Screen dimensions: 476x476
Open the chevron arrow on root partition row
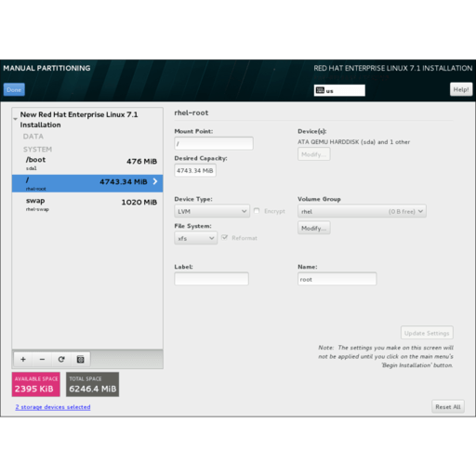pos(155,181)
